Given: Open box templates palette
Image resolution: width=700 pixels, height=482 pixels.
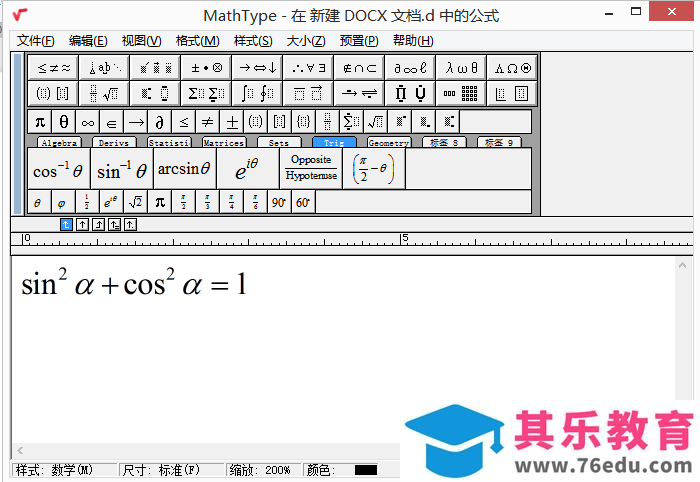Looking at the screenshot, I should pos(512,93).
